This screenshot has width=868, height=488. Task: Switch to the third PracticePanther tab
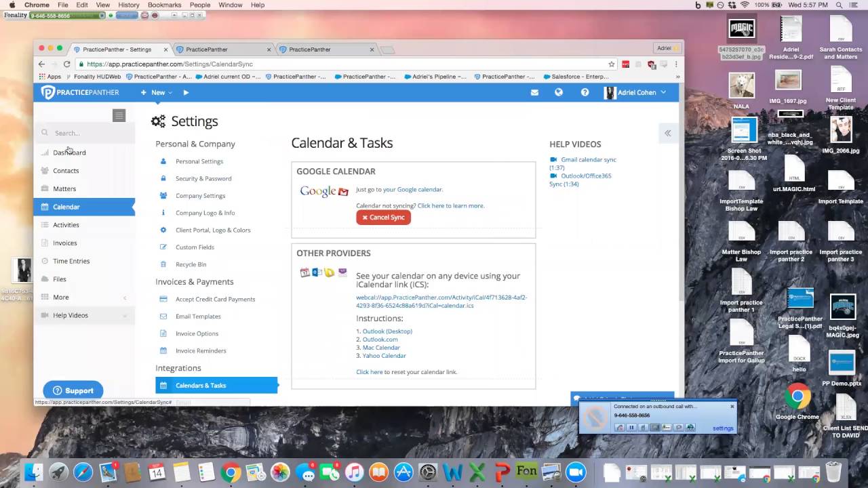pyautogui.click(x=324, y=49)
